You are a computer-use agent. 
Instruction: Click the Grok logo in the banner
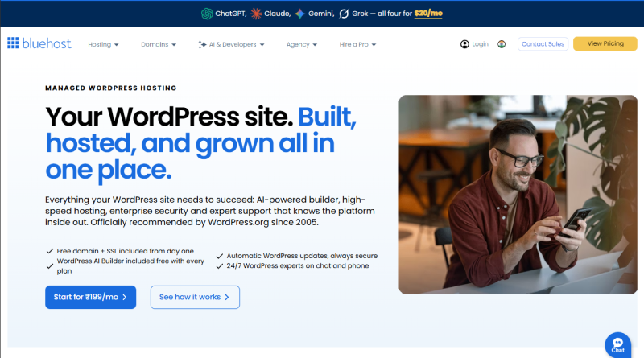pyautogui.click(x=344, y=14)
